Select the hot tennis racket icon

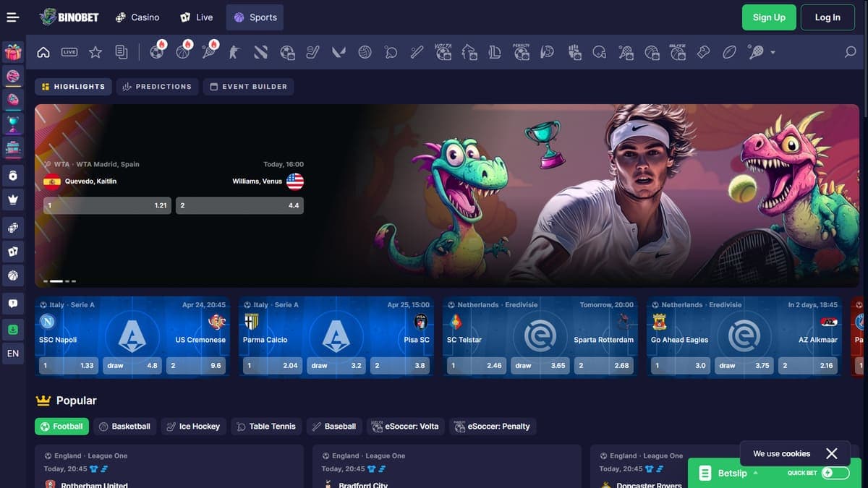pos(210,51)
